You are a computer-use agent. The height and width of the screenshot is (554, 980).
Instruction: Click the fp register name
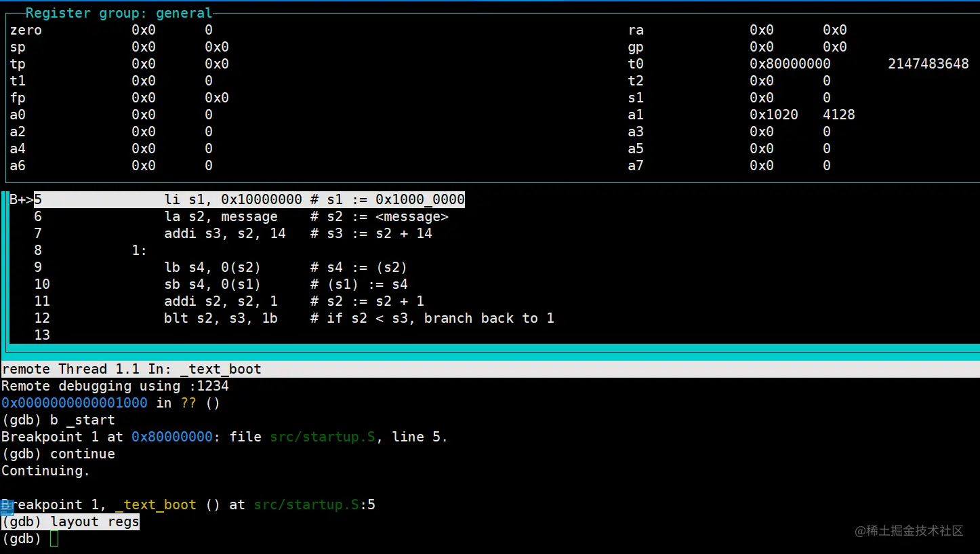(x=18, y=98)
